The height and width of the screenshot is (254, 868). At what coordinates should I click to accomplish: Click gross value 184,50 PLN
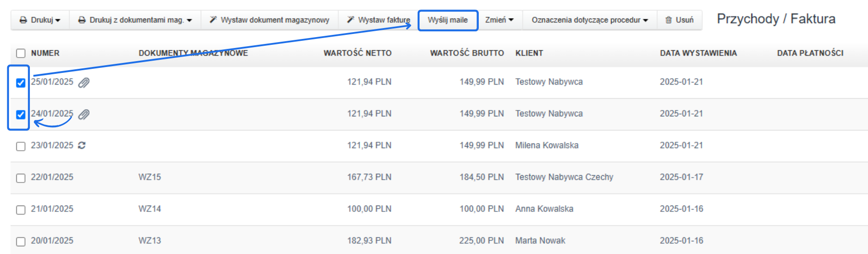click(482, 177)
